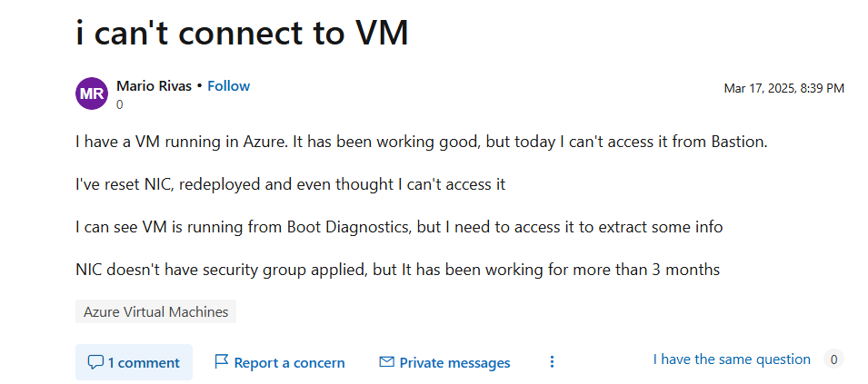Click the envelope icon
Viewport: 868px width, 384px height.
(386, 362)
